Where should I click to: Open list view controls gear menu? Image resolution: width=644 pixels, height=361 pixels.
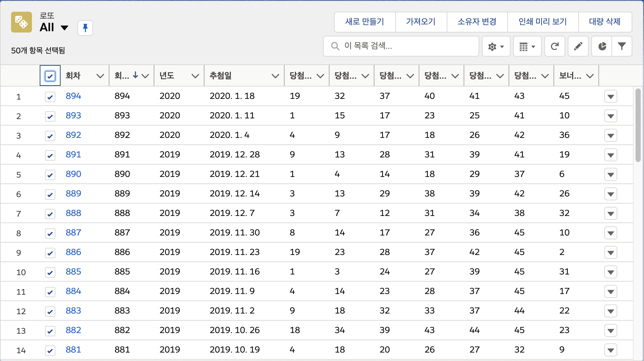point(496,47)
